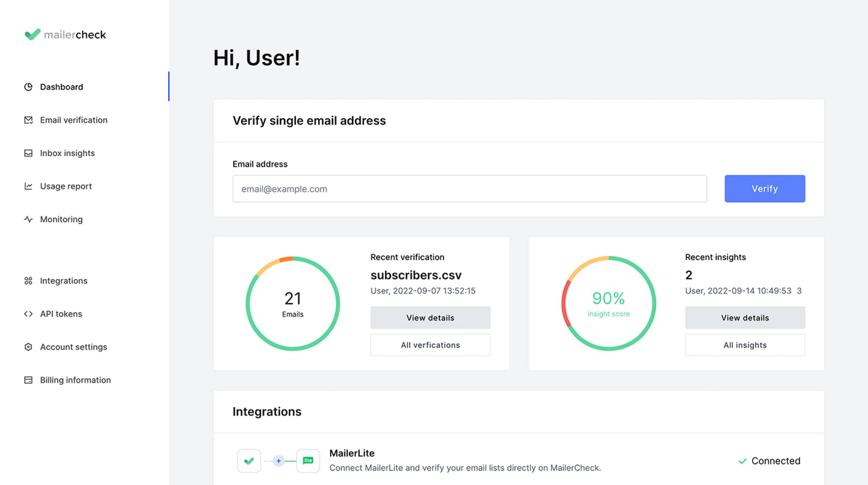Click the MailerCheck green checkmark logo
The image size is (868, 485).
(x=32, y=34)
